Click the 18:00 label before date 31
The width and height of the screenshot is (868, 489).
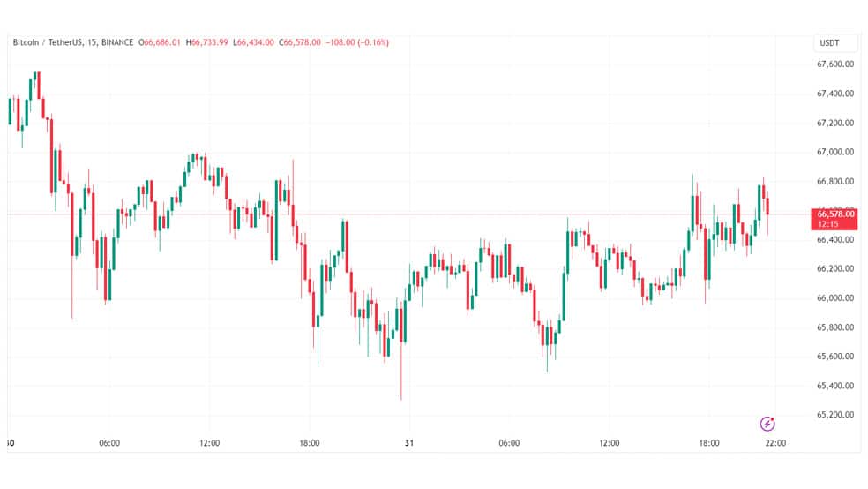pyautogui.click(x=309, y=443)
